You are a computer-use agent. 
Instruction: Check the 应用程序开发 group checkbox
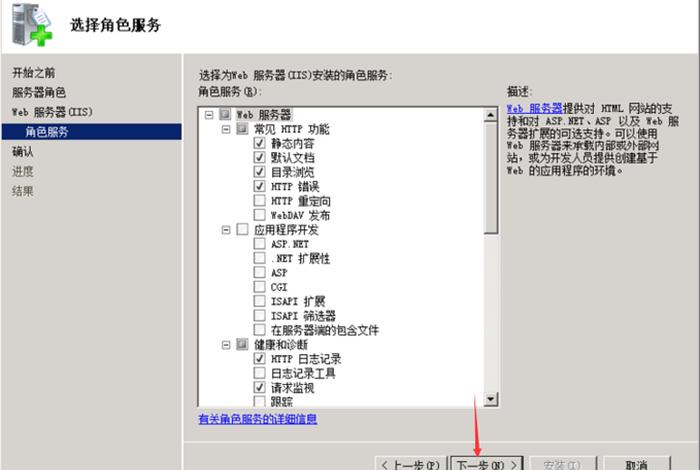242,229
